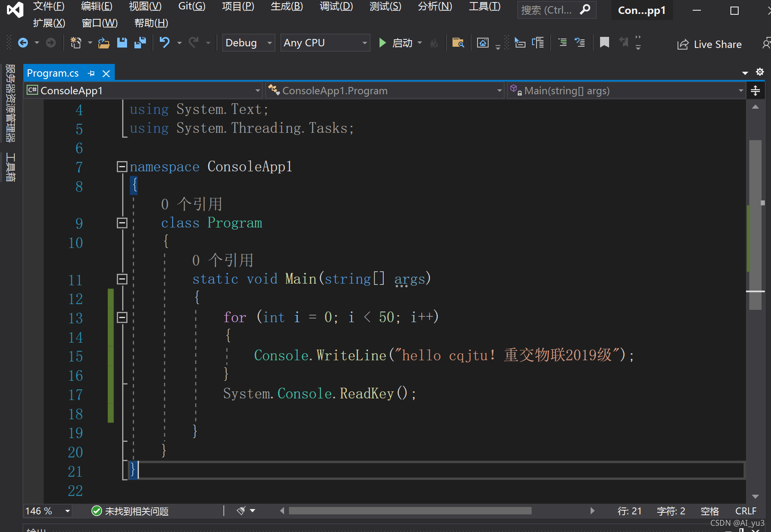Viewport: 771px width, 532px height.
Task: Open the start button dropdown arrow
Action: [420, 43]
